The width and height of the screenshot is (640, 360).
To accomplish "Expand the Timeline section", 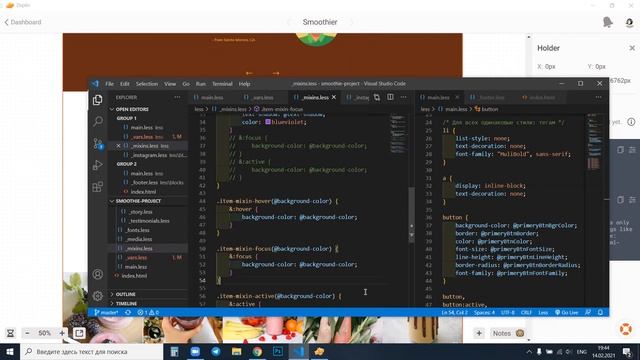I will (x=149, y=304).
